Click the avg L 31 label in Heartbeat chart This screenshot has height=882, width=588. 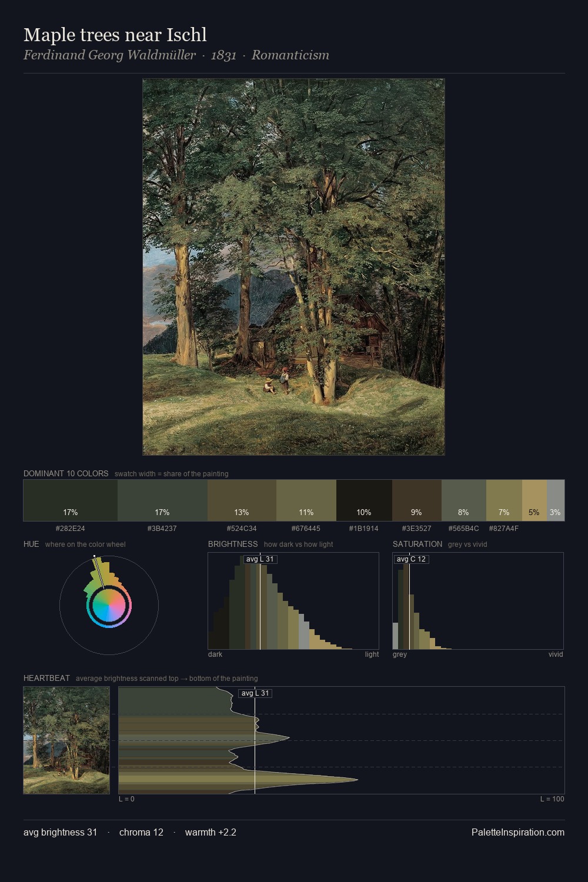point(255,693)
